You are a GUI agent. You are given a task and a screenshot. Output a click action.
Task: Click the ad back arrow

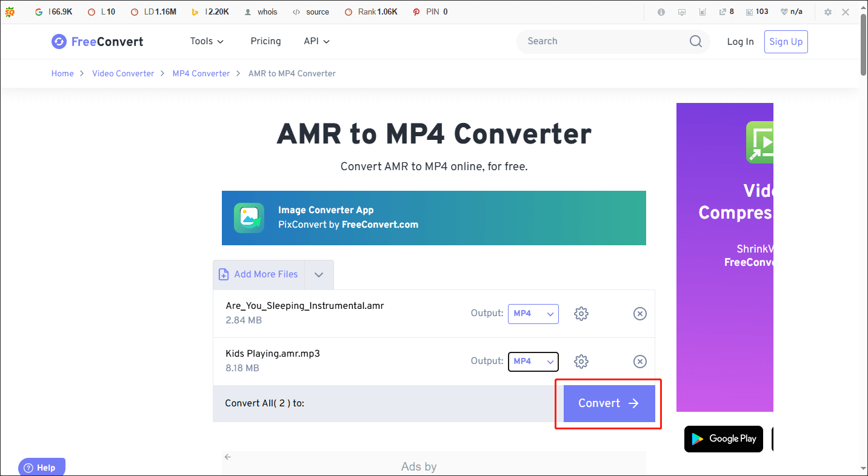point(228,457)
